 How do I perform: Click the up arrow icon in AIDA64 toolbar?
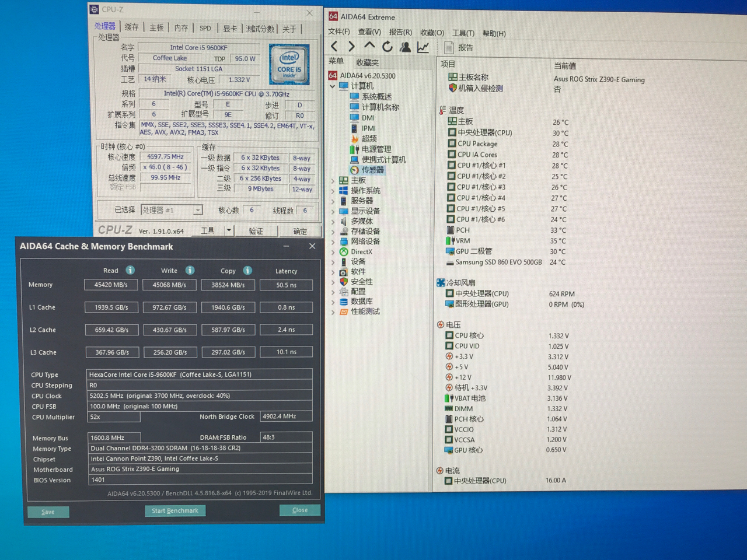pos(369,46)
